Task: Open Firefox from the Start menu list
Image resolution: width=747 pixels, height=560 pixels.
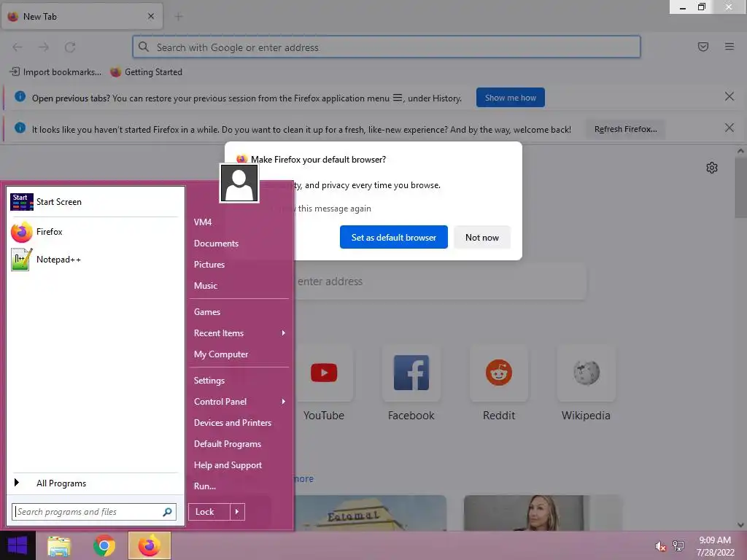Action: (96, 232)
